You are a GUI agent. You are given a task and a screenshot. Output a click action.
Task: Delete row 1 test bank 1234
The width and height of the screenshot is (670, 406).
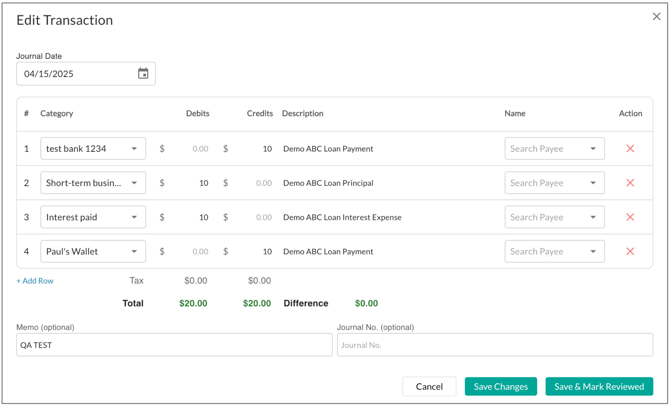[630, 148]
